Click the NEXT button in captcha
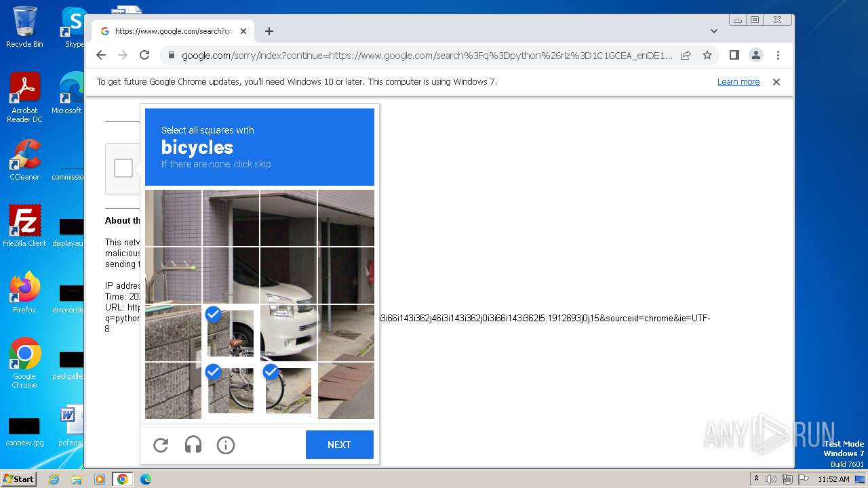The width and height of the screenshot is (868, 488). point(340,445)
